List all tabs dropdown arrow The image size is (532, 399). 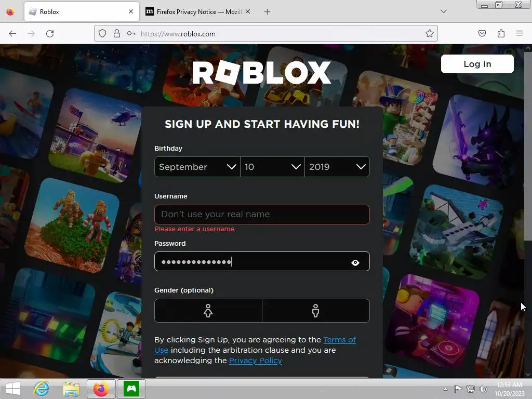coord(444,11)
